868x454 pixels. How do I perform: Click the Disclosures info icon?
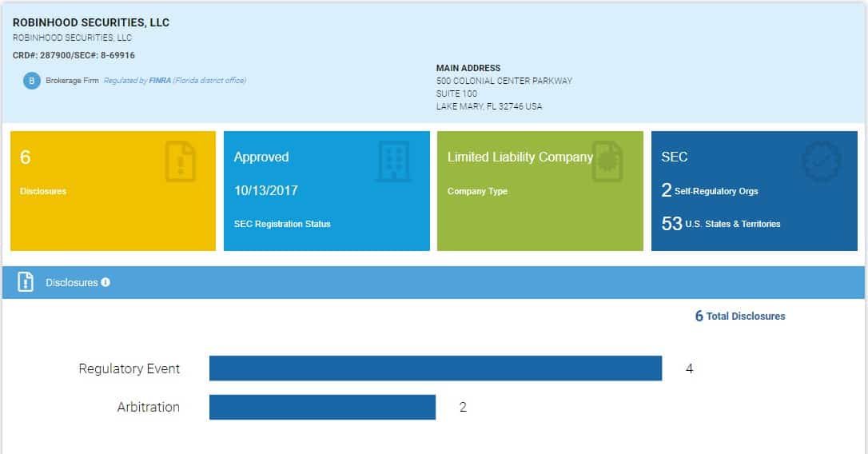(x=106, y=282)
